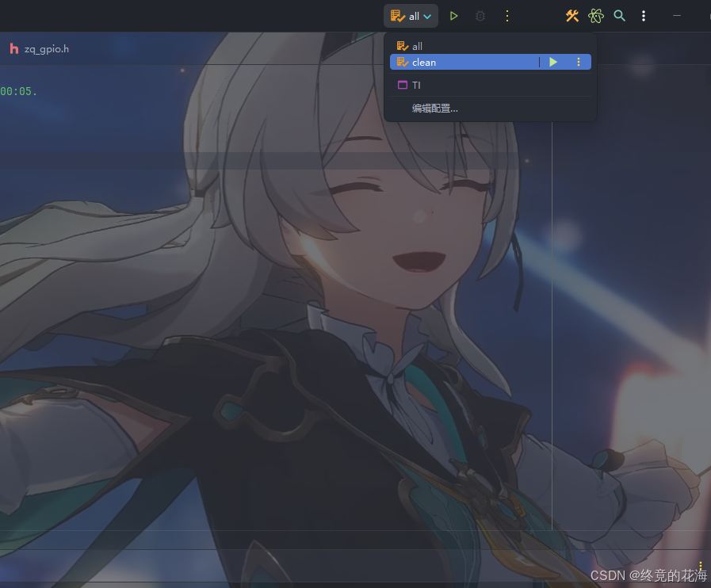Run the 'clean' configuration with play arrow

pyautogui.click(x=553, y=62)
